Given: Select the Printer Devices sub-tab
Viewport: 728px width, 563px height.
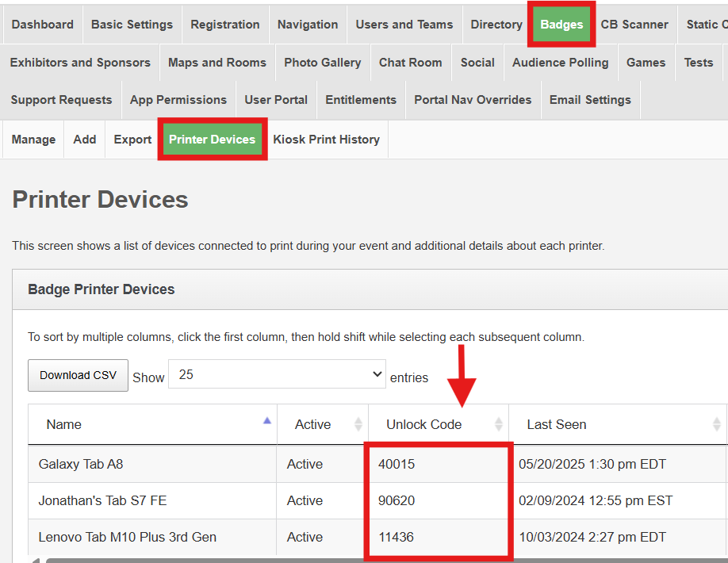Looking at the screenshot, I should [x=212, y=140].
